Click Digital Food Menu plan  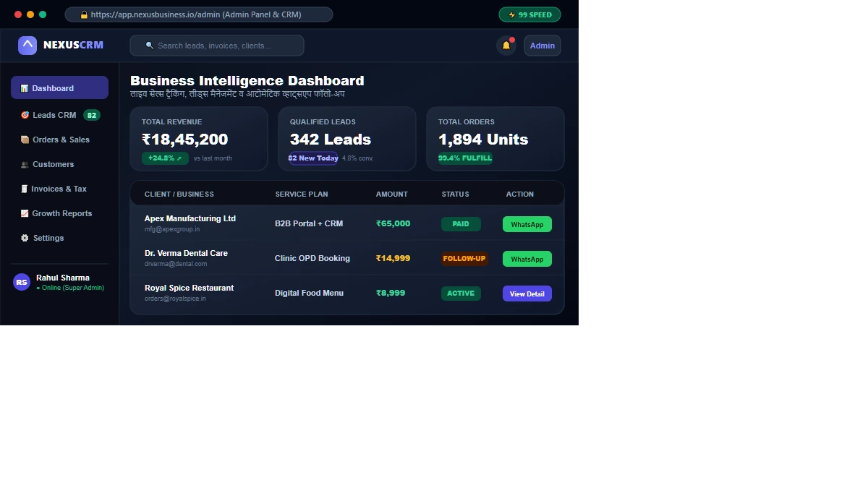pyautogui.click(x=309, y=293)
